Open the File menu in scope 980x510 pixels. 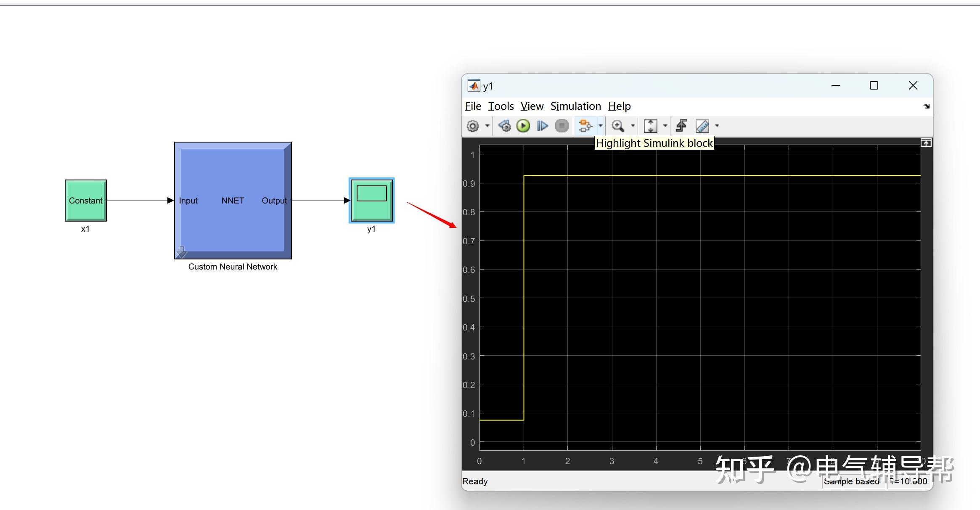(x=473, y=106)
